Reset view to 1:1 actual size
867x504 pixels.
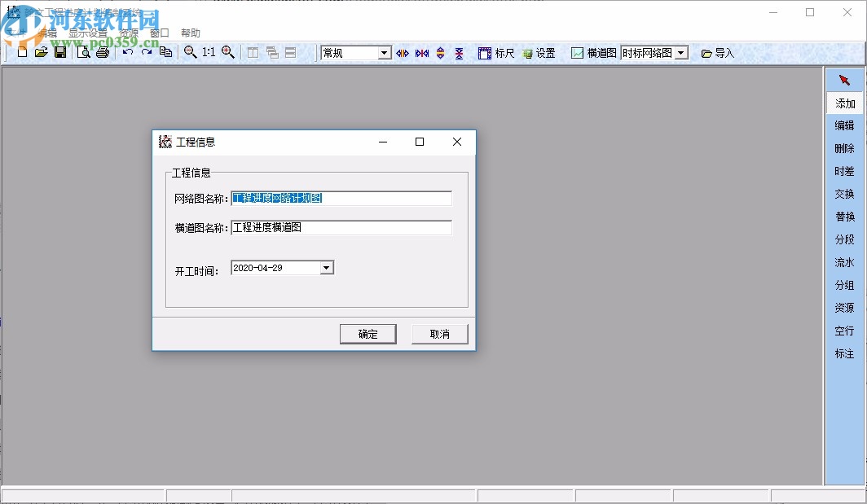tap(210, 52)
